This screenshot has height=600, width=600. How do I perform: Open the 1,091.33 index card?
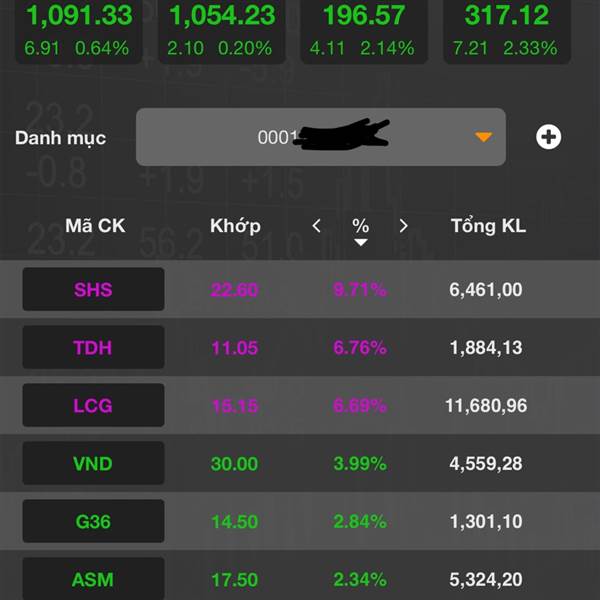[78, 31]
